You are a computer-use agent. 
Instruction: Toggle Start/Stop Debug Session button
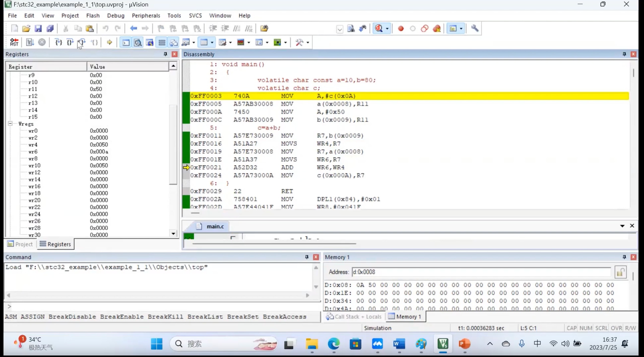379,29
